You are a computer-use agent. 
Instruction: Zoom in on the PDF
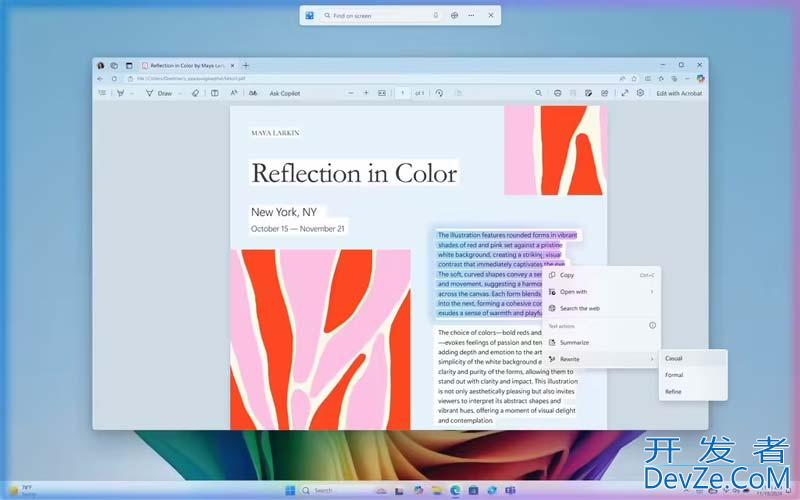click(x=366, y=93)
